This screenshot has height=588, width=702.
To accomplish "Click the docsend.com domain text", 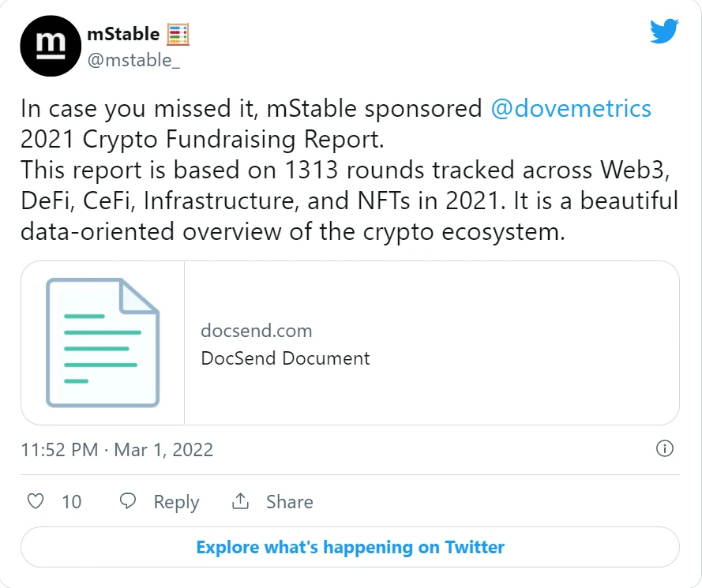I will tap(257, 331).
